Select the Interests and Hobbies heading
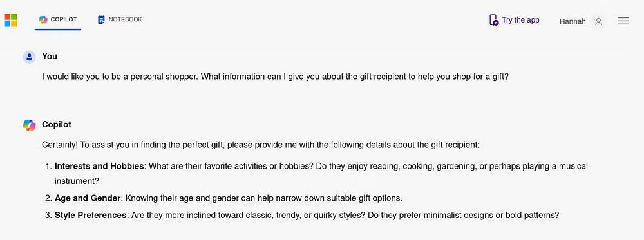This screenshot has height=240, width=644. [99, 166]
